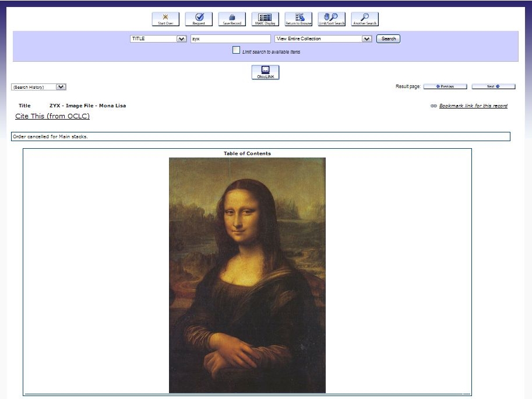The image size is (532, 399).
Task: Click the Result page label
Action: click(x=408, y=86)
